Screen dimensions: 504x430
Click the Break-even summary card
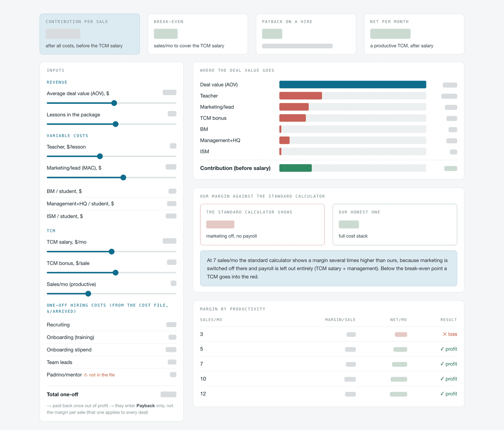[198, 34]
